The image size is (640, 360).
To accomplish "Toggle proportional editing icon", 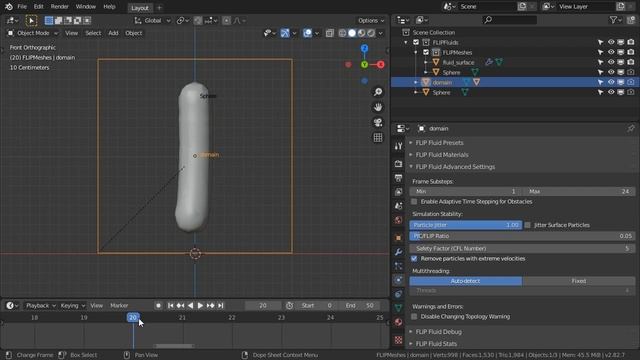I will coord(227,20).
